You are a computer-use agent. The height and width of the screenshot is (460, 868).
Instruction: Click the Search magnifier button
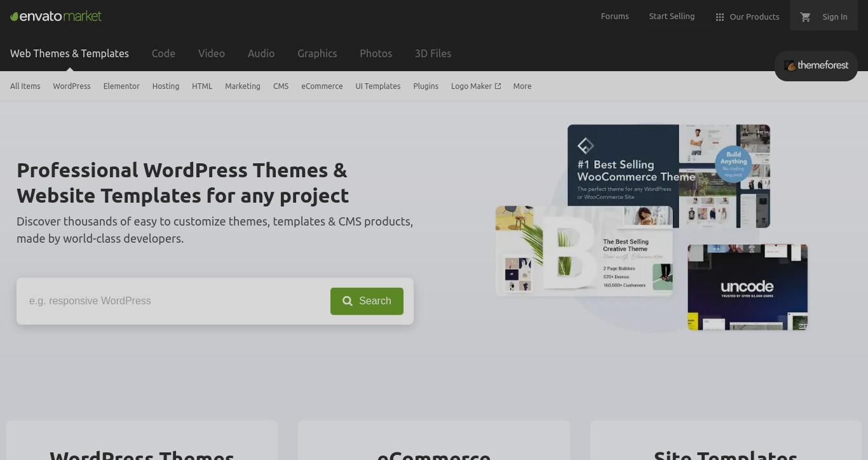point(367,301)
